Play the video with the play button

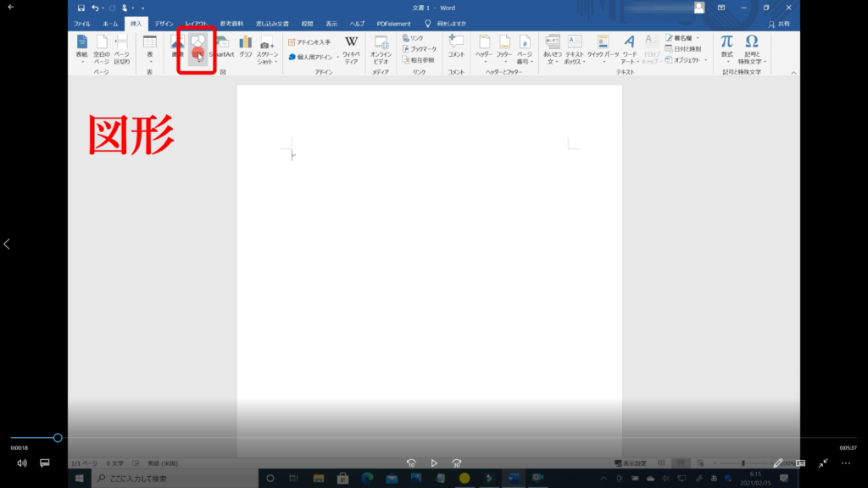434,463
